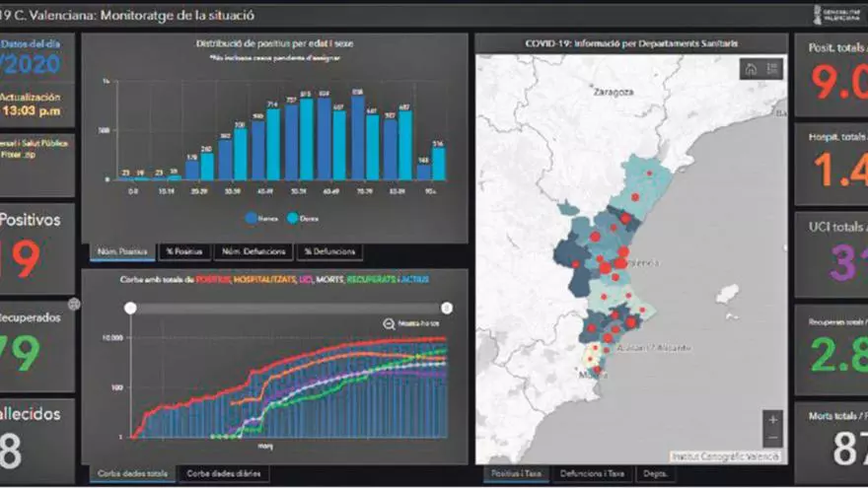This screenshot has width=868, height=488.
Task: Click the left handle of the time range slider
Action: click(130, 308)
